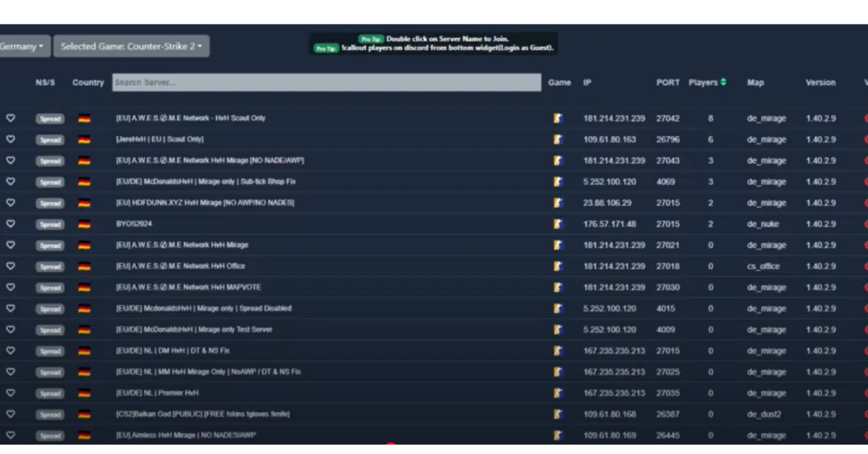Click German flag on Aimless HvH Mirage row

[85, 436]
